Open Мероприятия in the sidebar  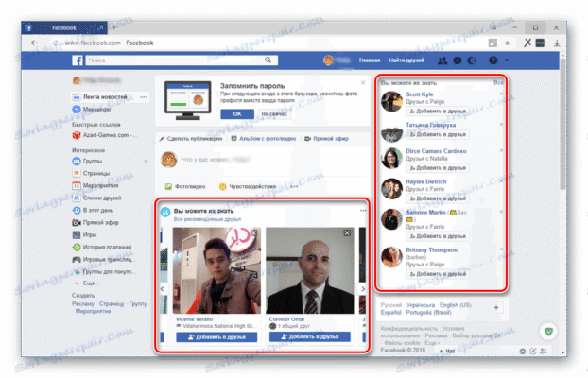[100, 185]
